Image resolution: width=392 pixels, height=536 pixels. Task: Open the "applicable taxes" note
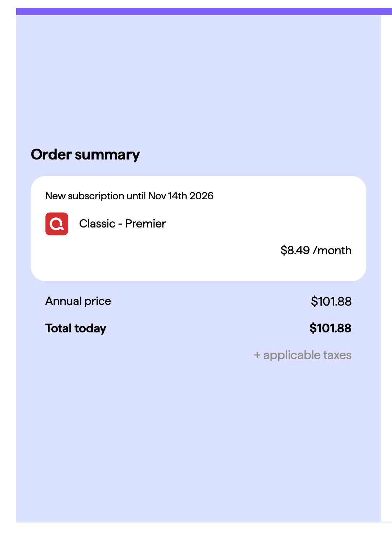click(307, 355)
